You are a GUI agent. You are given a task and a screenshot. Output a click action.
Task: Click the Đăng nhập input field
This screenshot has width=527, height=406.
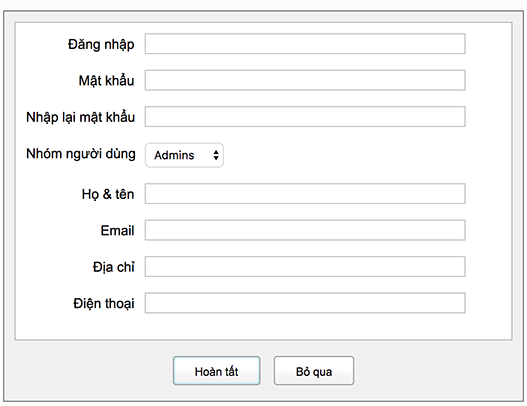tap(305, 44)
